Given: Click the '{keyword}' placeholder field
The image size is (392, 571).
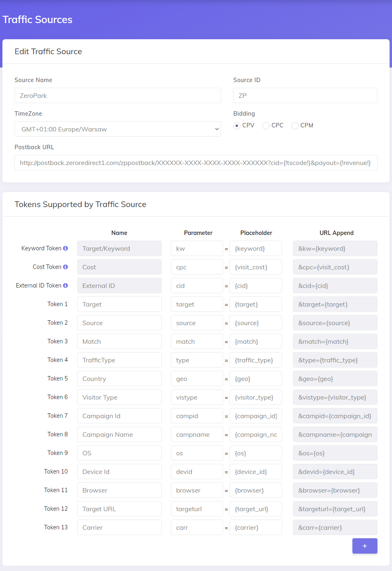Looking at the screenshot, I should pyautogui.click(x=256, y=248).
